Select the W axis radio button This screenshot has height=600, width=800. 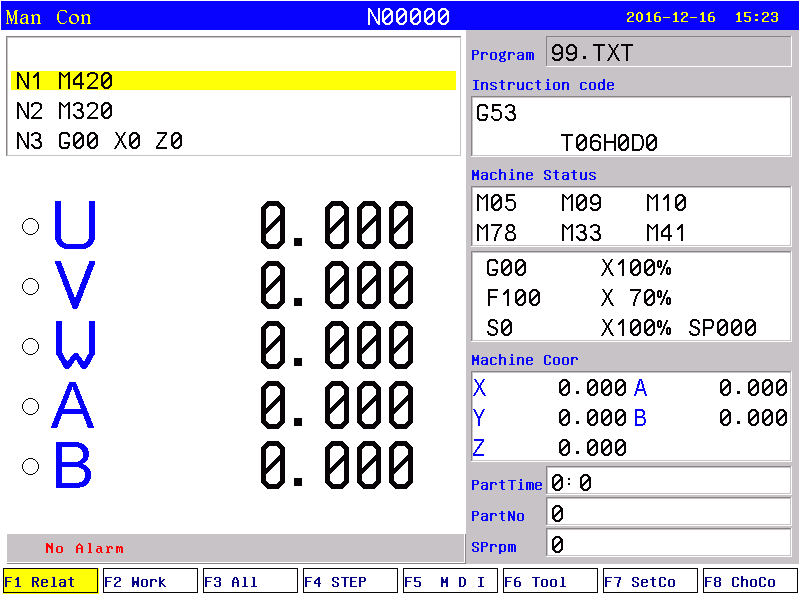[x=30, y=346]
